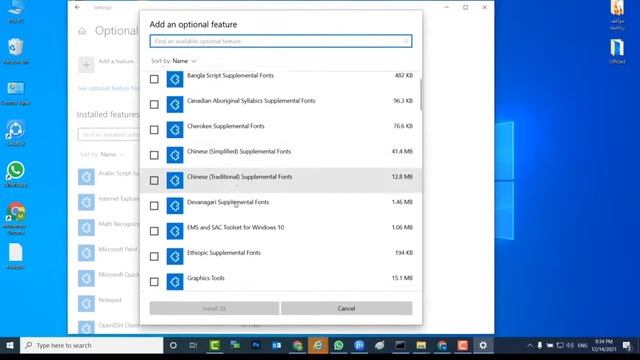Click Chinese (Traditional) fonts feature icon
The image size is (640, 360).
coord(175,180)
